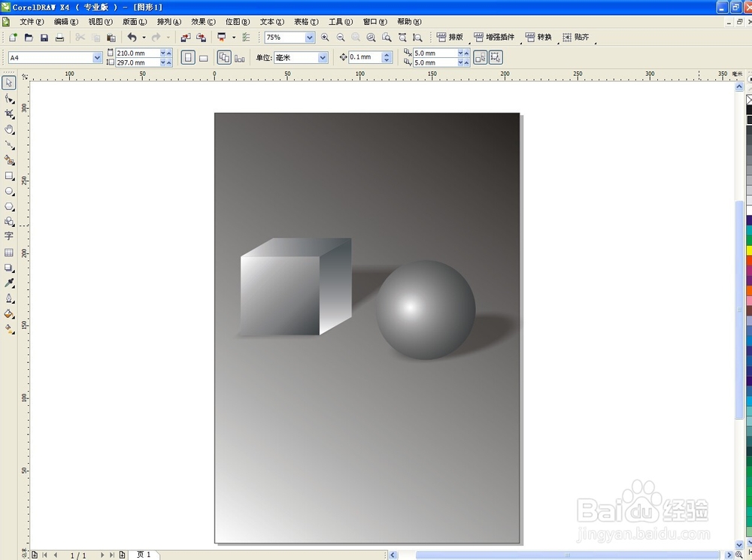Screen dimensions: 752x560
Task: Set landscape page orientation
Action: pyautogui.click(x=204, y=58)
